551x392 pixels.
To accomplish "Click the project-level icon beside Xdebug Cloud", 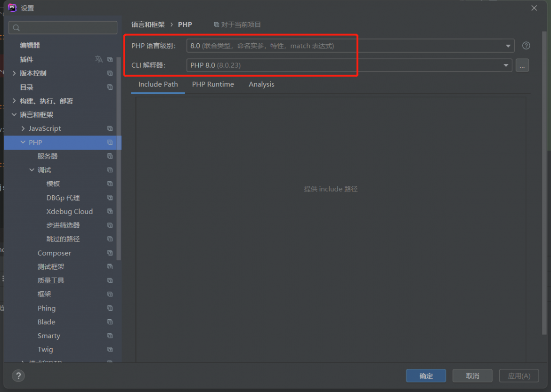I will point(110,211).
